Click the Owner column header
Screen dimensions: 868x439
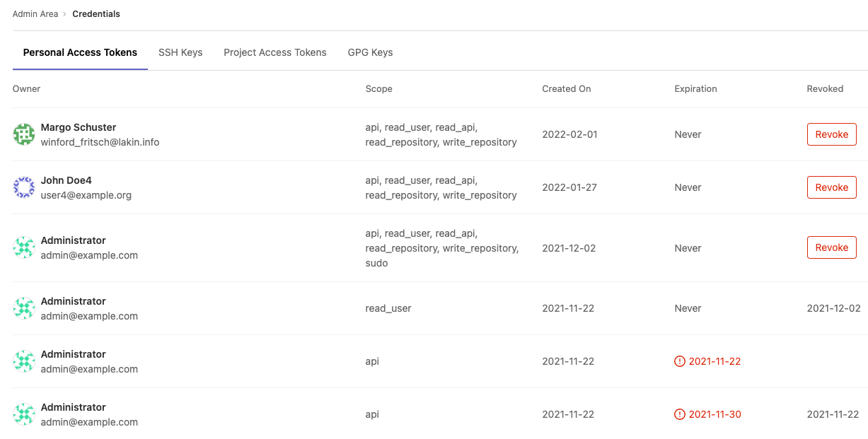pyautogui.click(x=26, y=89)
